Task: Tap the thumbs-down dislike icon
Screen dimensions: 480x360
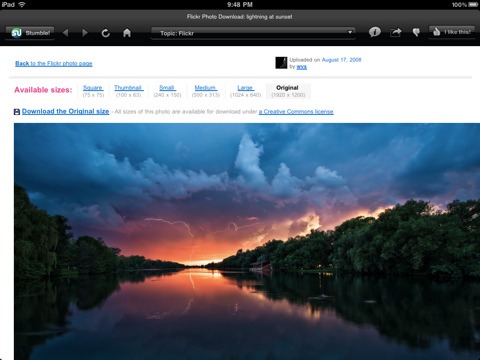Action: [416, 32]
